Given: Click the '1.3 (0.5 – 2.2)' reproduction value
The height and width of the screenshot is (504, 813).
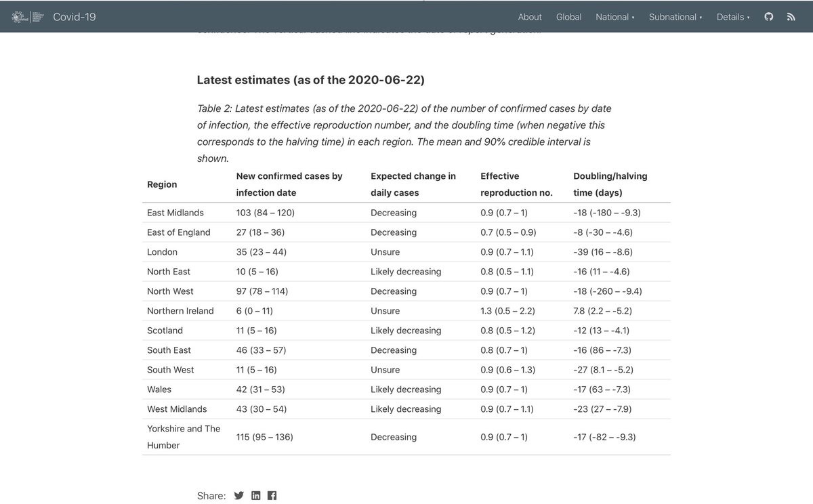Looking at the screenshot, I should click(x=507, y=311).
